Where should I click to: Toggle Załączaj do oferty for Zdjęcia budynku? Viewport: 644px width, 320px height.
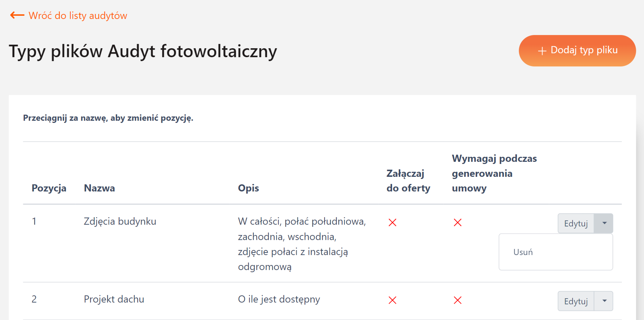click(392, 222)
